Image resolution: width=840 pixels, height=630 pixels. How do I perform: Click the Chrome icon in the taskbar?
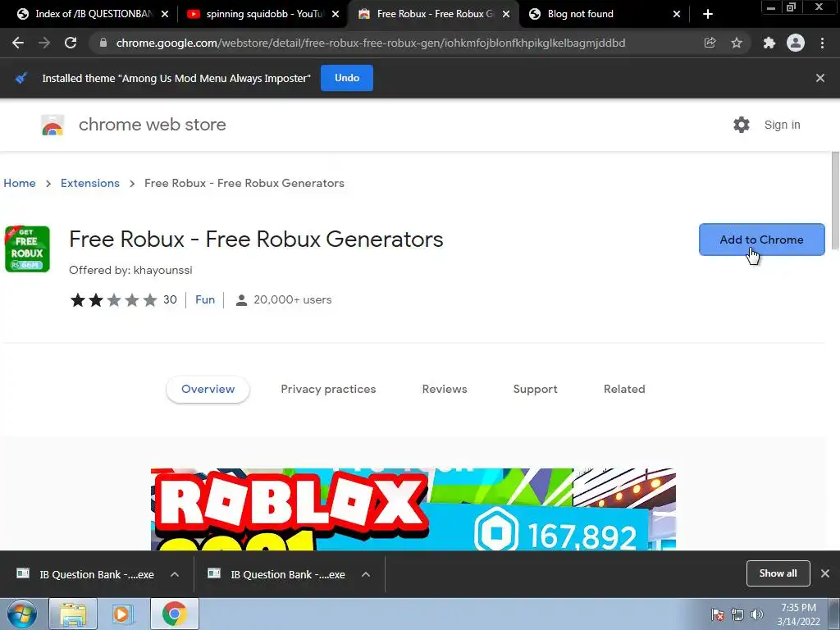click(175, 614)
